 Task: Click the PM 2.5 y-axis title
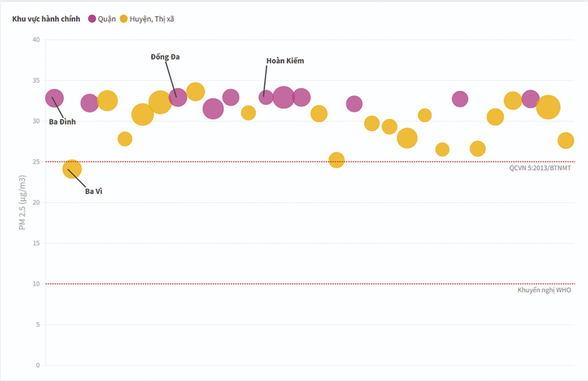click(22, 203)
